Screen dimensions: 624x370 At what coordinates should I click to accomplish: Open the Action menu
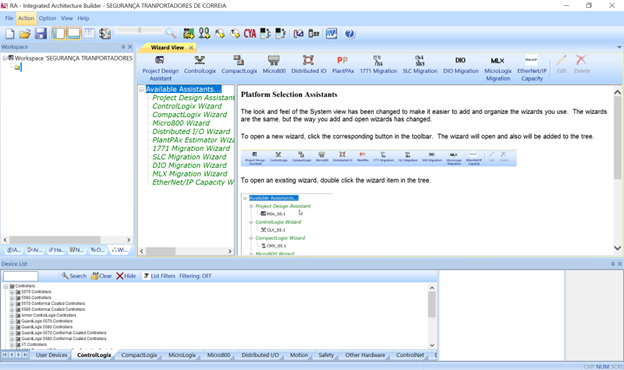(x=26, y=18)
